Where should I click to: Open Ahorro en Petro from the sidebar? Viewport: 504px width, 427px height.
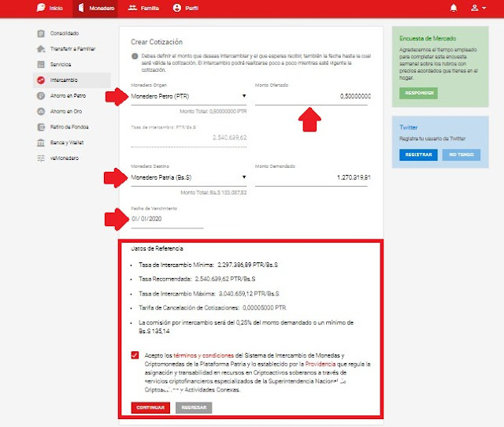point(68,95)
